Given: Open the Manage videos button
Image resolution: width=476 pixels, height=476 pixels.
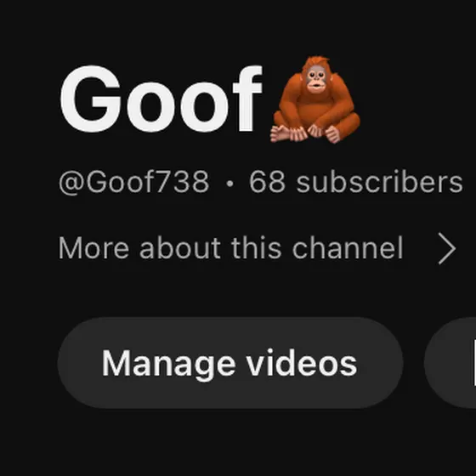Looking at the screenshot, I should tap(230, 363).
